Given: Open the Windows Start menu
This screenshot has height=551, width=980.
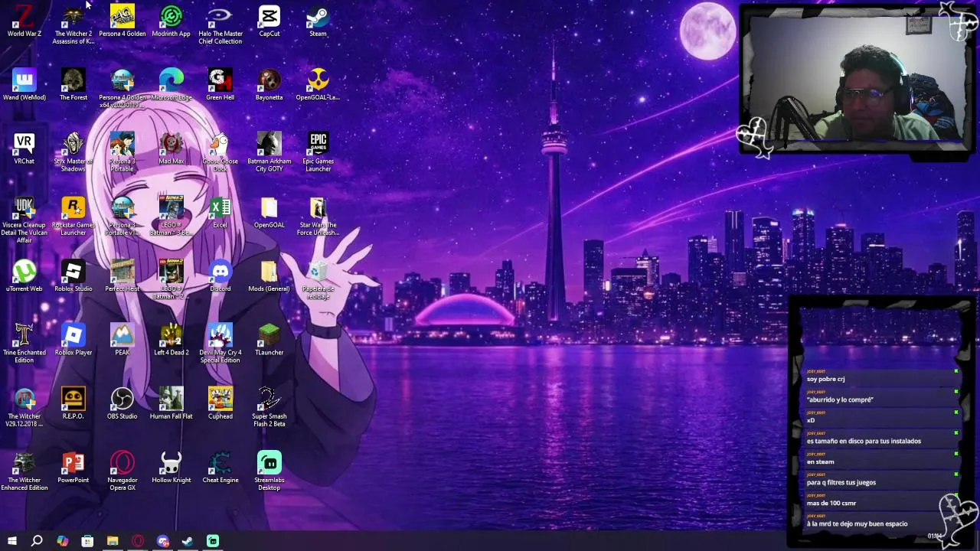Looking at the screenshot, I should coord(12,541).
